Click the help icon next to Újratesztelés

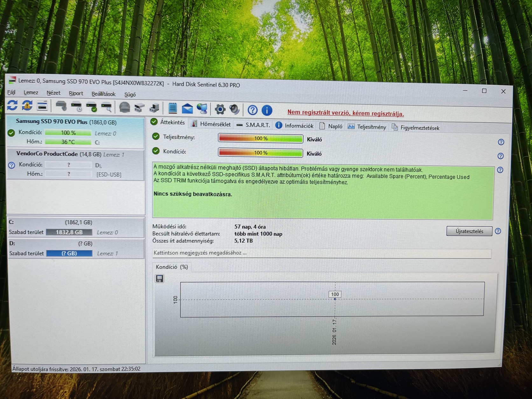tap(498, 231)
